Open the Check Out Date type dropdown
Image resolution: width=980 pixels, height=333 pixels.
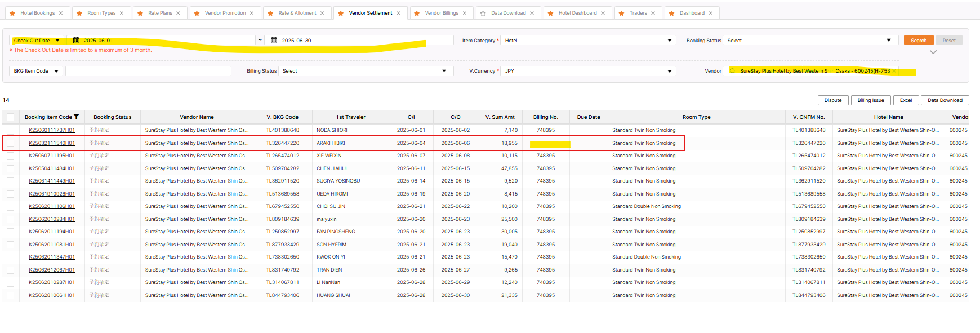(x=36, y=41)
